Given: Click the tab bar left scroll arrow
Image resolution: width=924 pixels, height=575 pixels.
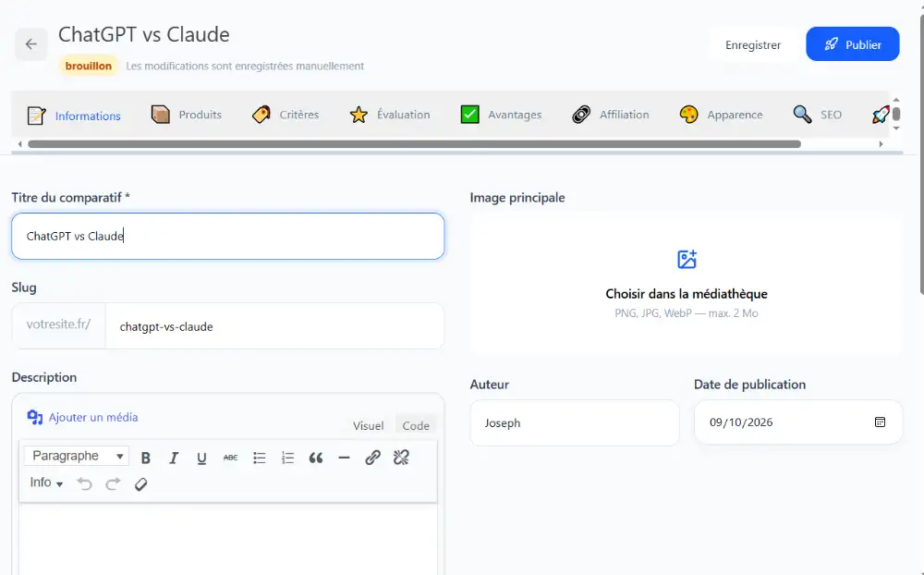Looking at the screenshot, I should click(x=20, y=144).
